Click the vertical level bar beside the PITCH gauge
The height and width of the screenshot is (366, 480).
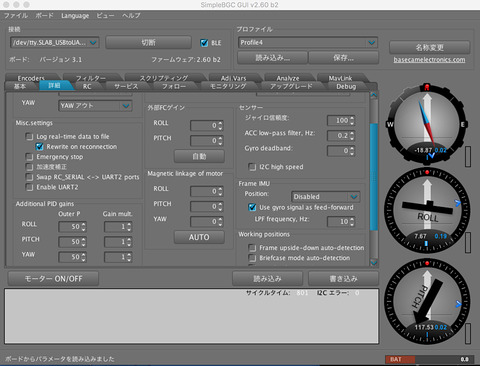click(x=468, y=333)
